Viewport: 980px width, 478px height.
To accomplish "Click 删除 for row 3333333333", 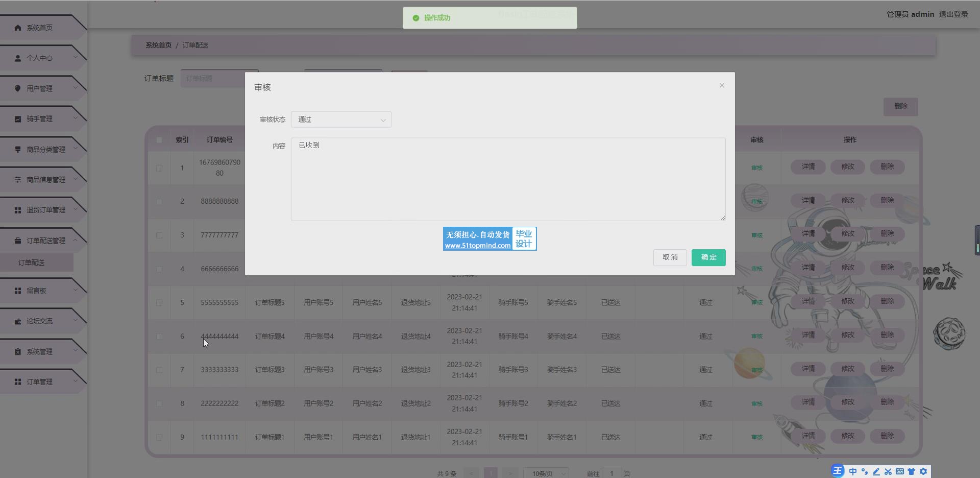I will 887,369.
